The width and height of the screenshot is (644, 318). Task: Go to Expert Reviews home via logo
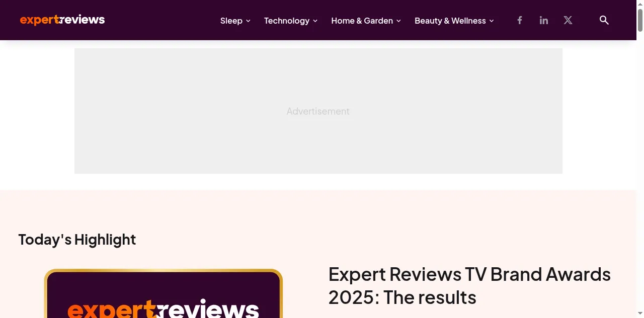click(62, 20)
